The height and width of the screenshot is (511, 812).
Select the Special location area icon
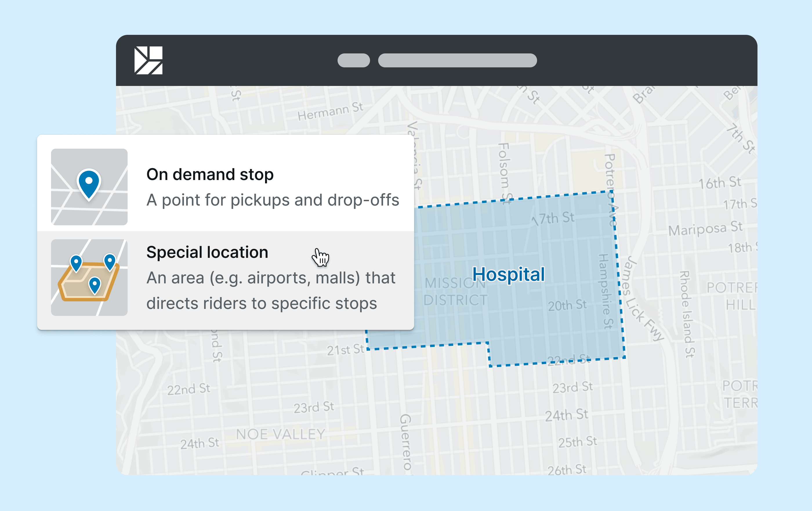tap(89, 278)
